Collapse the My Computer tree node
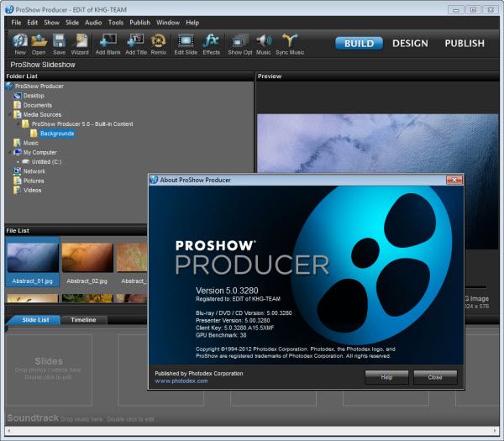This screenshot has height=441, width=504. pyautogui.click(x=9, y=152)
